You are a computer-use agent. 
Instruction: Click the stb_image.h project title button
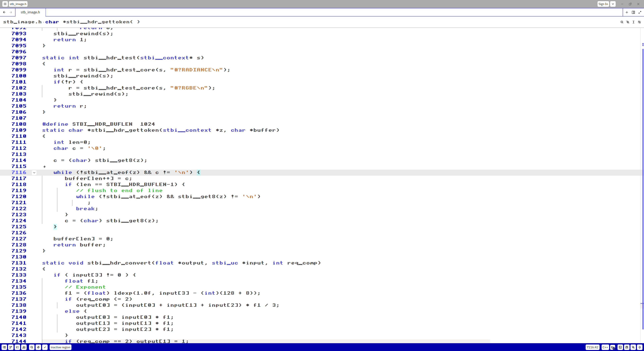coord(18,4)
